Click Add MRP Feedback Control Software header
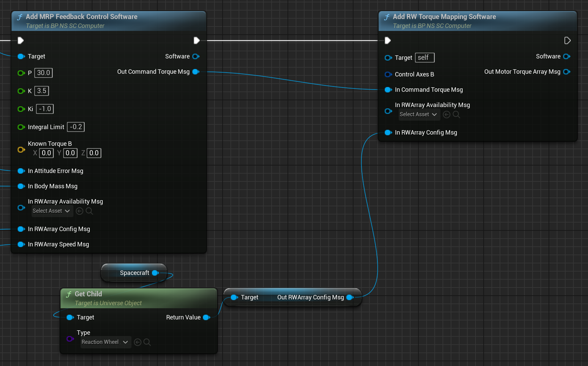 coord(82,17)
